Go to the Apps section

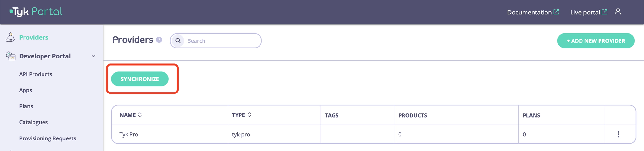coord(25,90)
